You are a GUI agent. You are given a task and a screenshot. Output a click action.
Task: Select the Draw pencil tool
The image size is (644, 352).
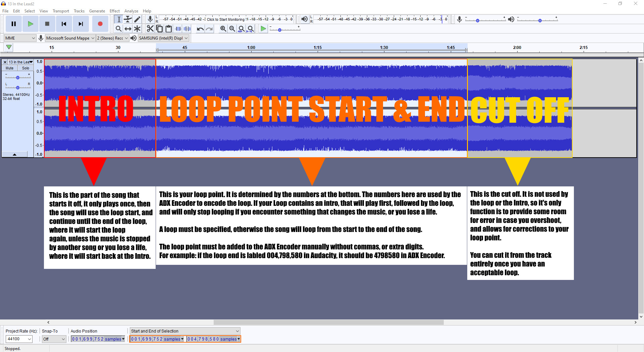click(x=137, y=19)
